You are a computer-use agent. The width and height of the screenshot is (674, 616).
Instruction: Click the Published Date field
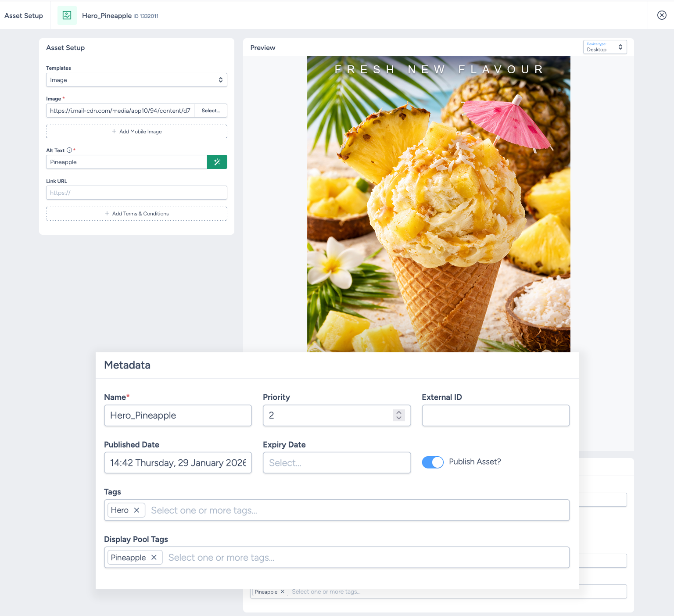tap(177, 462)
